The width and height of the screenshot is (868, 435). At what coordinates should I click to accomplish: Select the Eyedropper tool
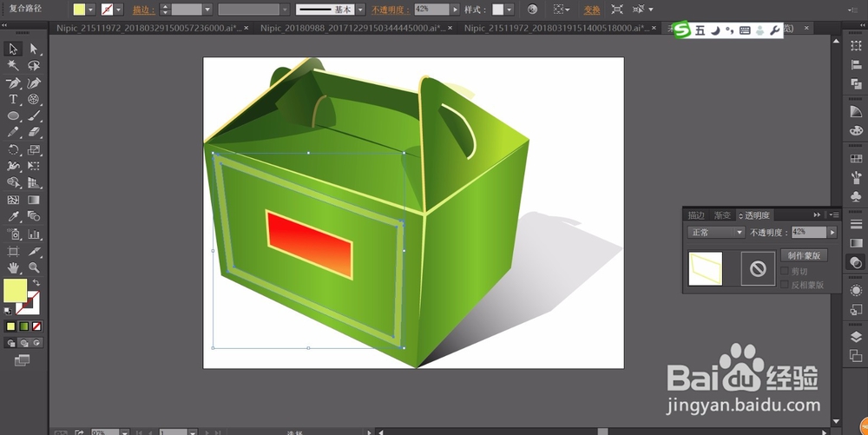coord(13,216)
